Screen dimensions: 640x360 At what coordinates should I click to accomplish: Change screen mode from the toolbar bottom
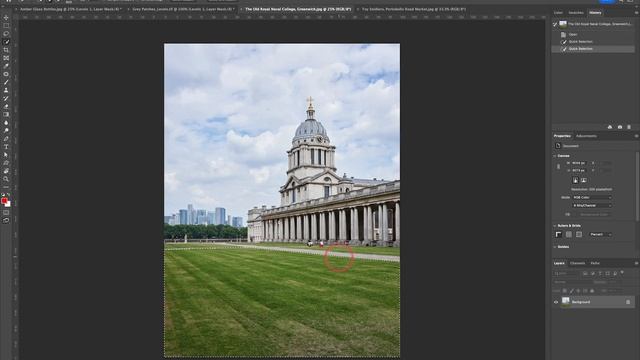point(6,220)
